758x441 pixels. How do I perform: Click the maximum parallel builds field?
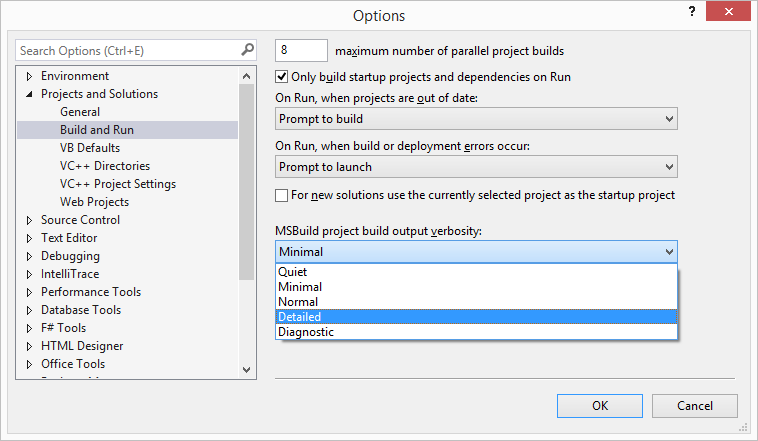coord(301,50)
